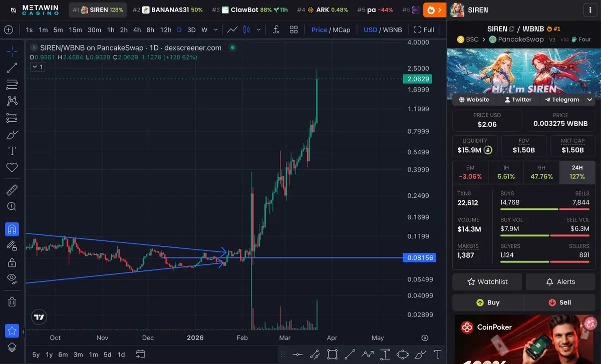Select the crosshair cursor tool
This screenshot has width=601, height=364.
[x=12, y=51]
